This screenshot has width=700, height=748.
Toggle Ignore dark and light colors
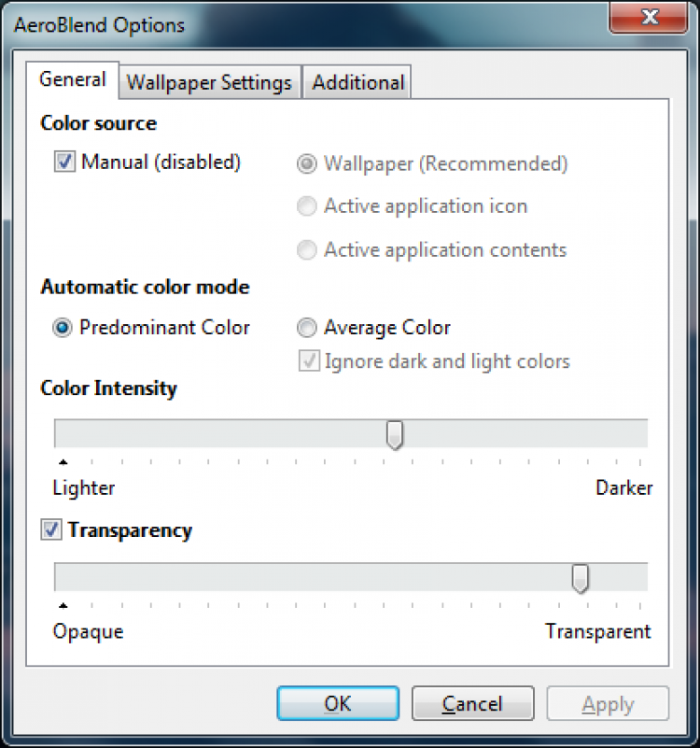(x=306, y=361)
